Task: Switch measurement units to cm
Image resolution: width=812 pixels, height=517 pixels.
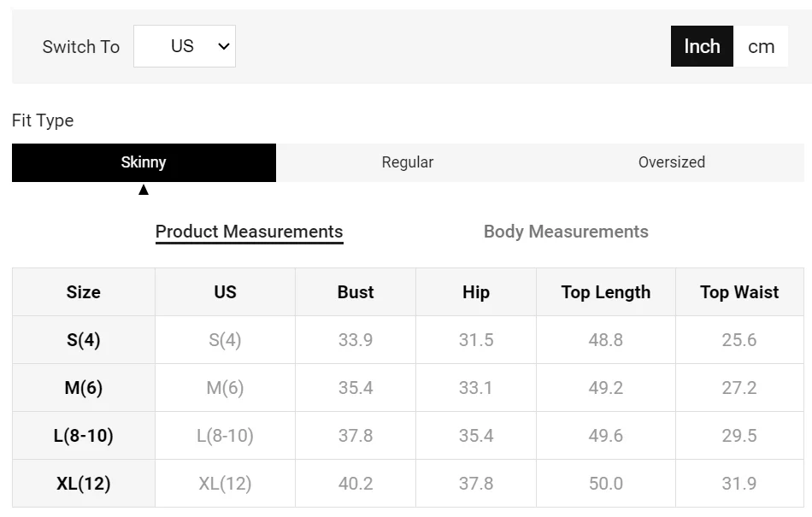Action: (x=761, y=46)
